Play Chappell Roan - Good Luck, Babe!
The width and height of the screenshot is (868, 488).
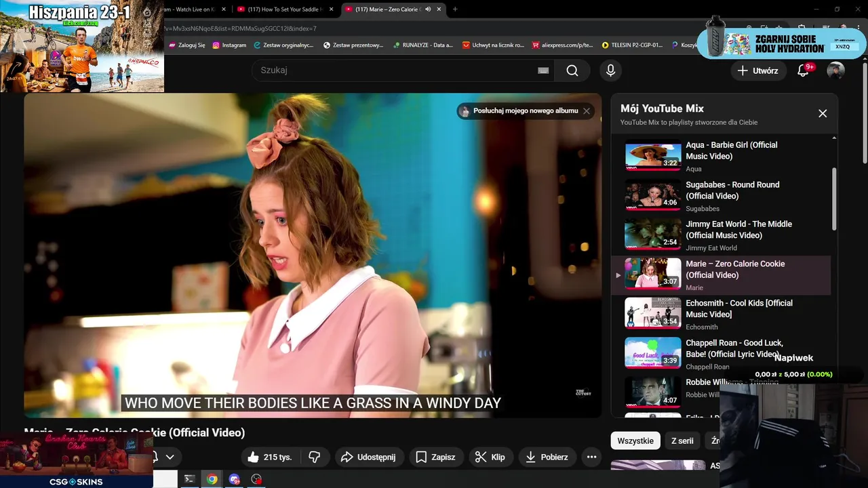[734, 348]
